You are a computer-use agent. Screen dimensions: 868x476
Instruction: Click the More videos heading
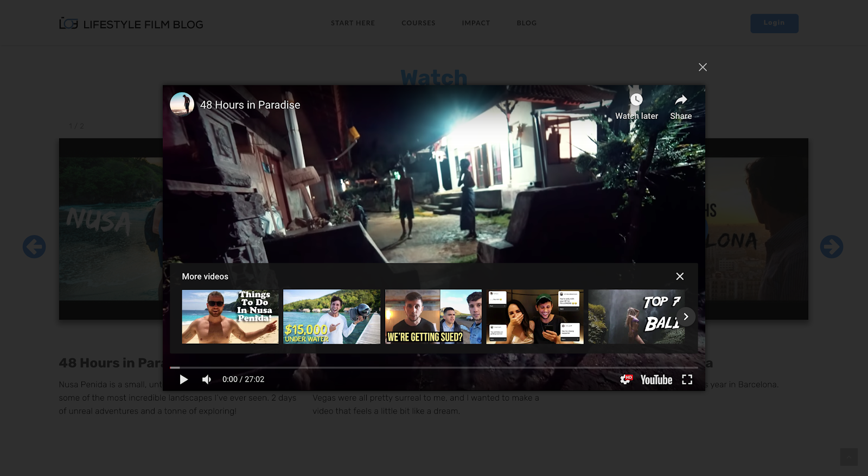tap(205, 276)
